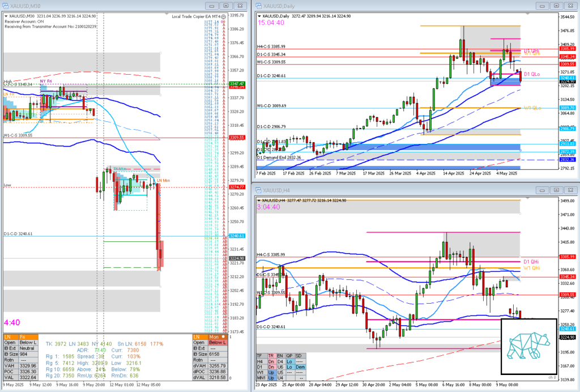Screen dimensions: 580x392
Task: Click the NY Fri session label on M30
Action: click(x=46, y=81)
